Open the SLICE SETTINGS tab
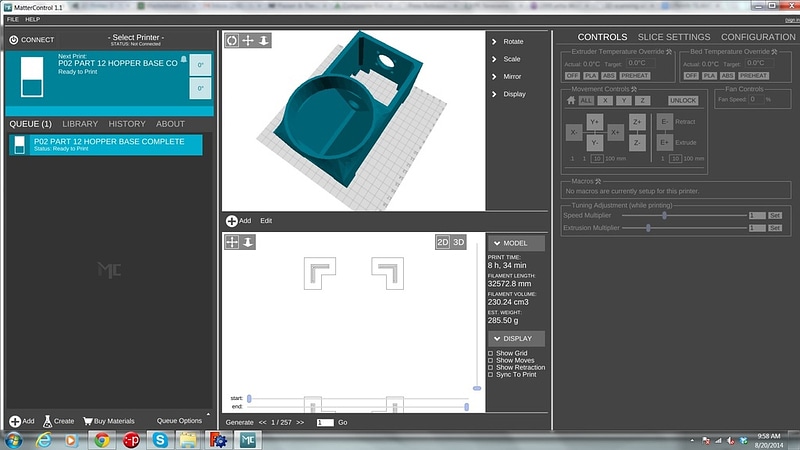800x450 pixels. click(673, 37)
